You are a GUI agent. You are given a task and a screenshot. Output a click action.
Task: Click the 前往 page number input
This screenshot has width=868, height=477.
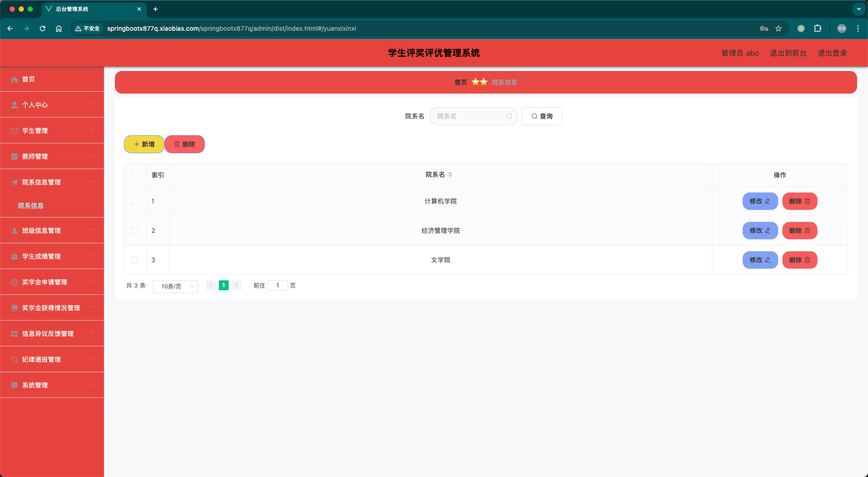click(278, 285)
